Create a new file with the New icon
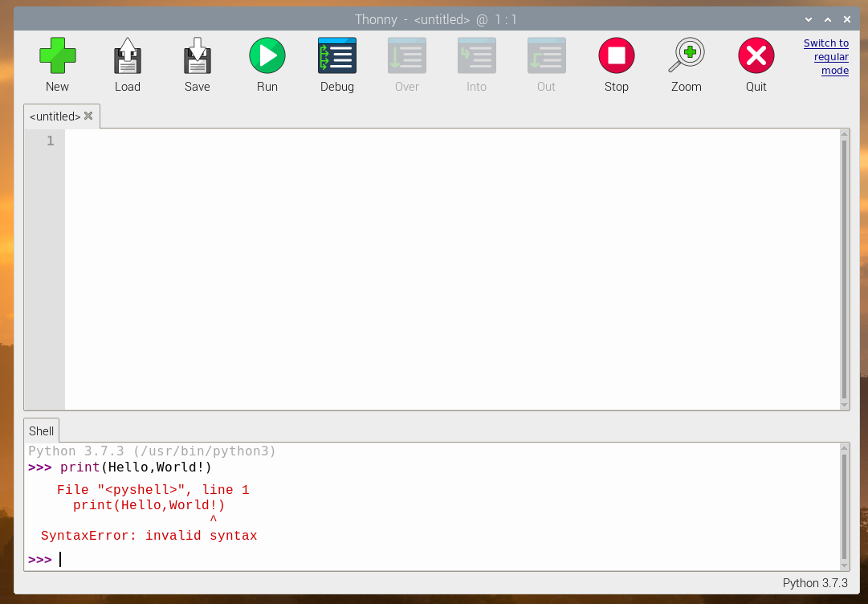Screen dimensions: 868x604 point(58,56)
